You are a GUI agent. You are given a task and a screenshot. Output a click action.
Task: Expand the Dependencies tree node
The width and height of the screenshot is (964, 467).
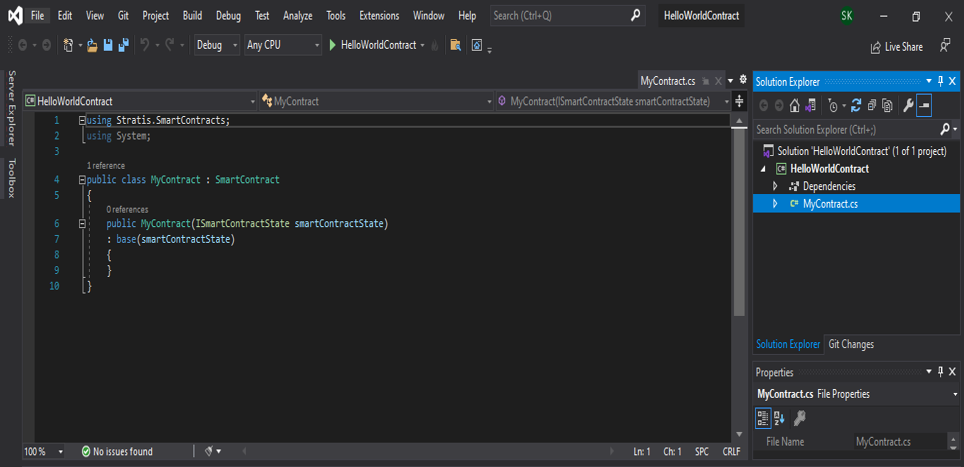click(x=775, y=186)
